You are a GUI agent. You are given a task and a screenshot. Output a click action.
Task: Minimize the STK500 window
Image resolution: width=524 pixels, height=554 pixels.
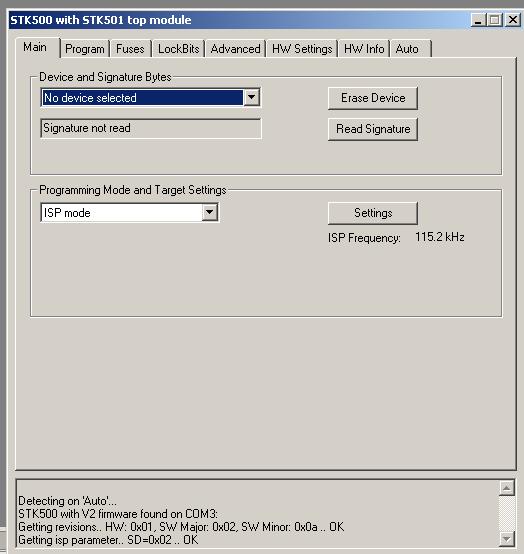pyautogui.click(x=478, y=20)
